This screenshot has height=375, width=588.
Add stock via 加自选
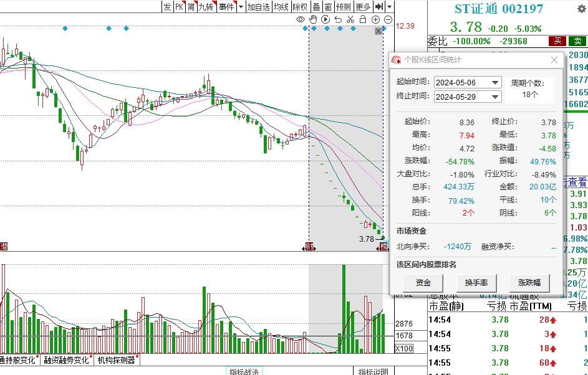[258, 7]
